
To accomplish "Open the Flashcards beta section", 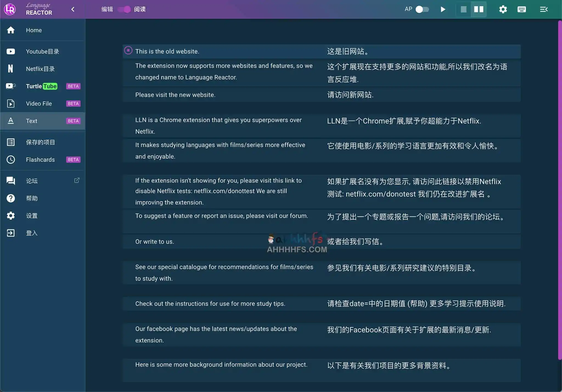I will [40, 159].
